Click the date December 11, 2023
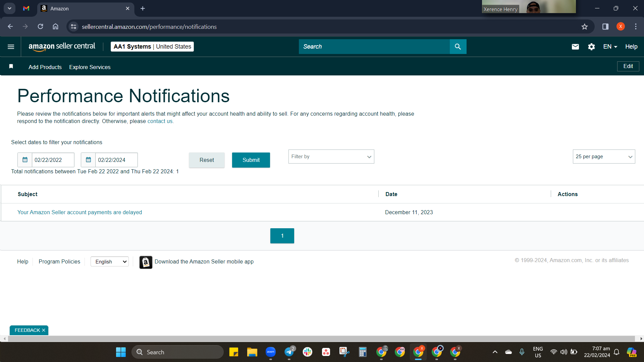The image size is (644, 362). click(409, 212)
